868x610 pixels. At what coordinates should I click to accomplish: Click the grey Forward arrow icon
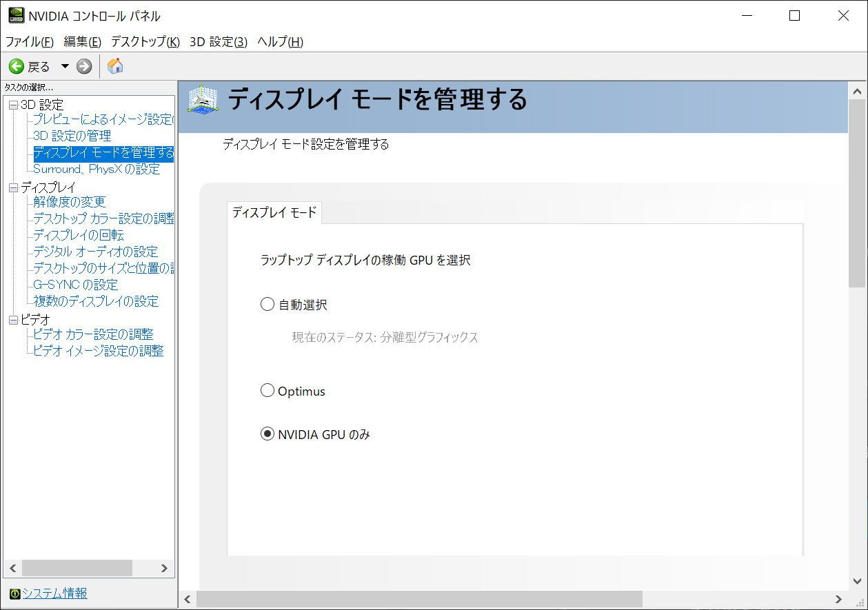point(84,66)
